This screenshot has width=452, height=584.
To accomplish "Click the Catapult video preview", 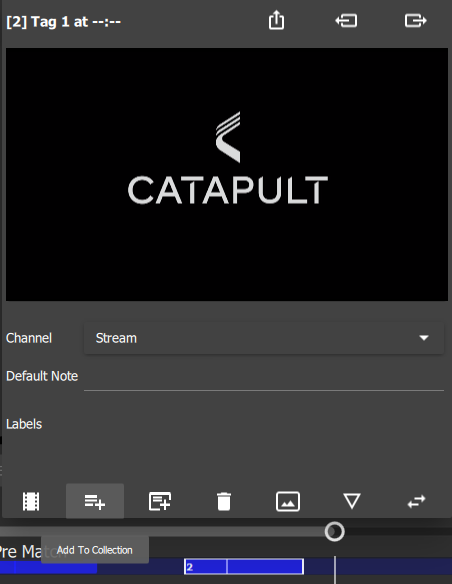I will [227, 174].
